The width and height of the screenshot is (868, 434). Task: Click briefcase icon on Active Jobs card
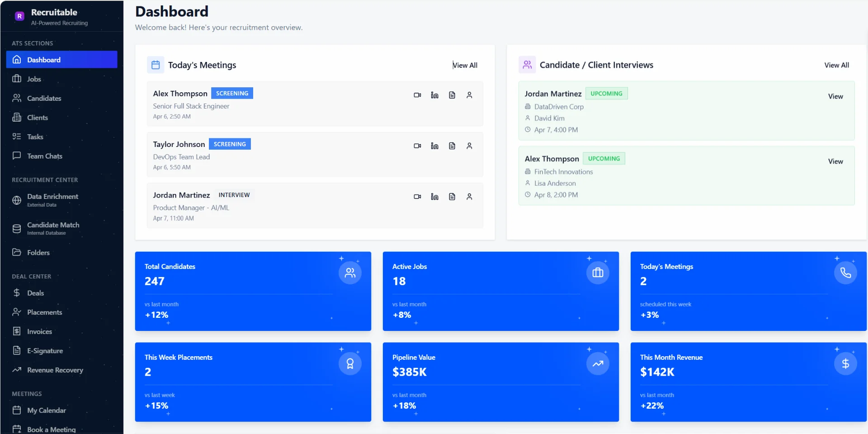pos(598,273)
